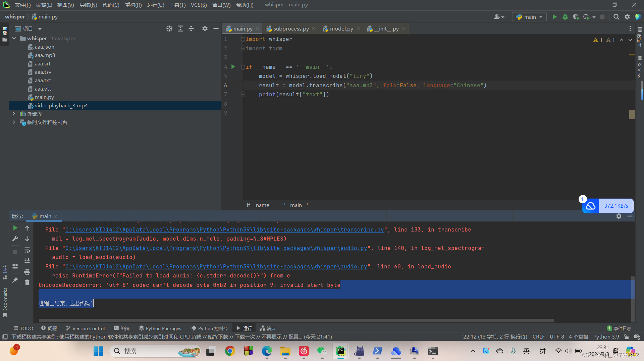Switch to the subprocess.py editor tab
Viewport: 644px width, 361px height.
pyautogui.click(x=290, y=29)
